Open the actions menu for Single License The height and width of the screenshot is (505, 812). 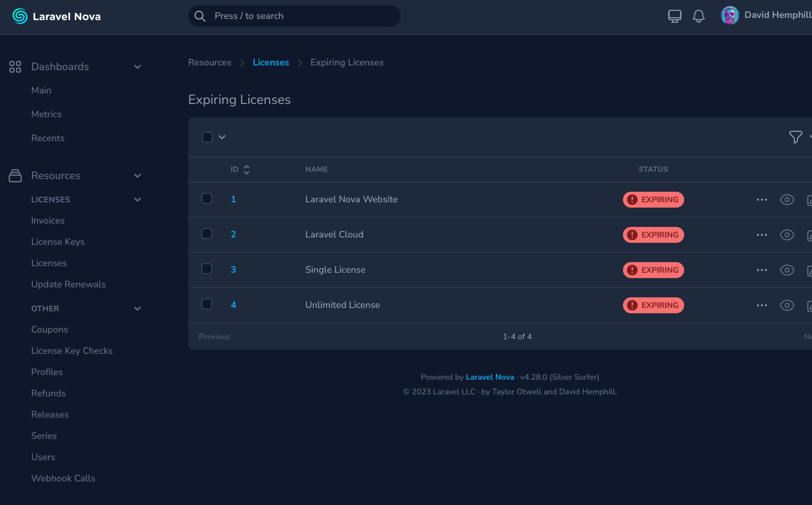(x=761, y=270)
